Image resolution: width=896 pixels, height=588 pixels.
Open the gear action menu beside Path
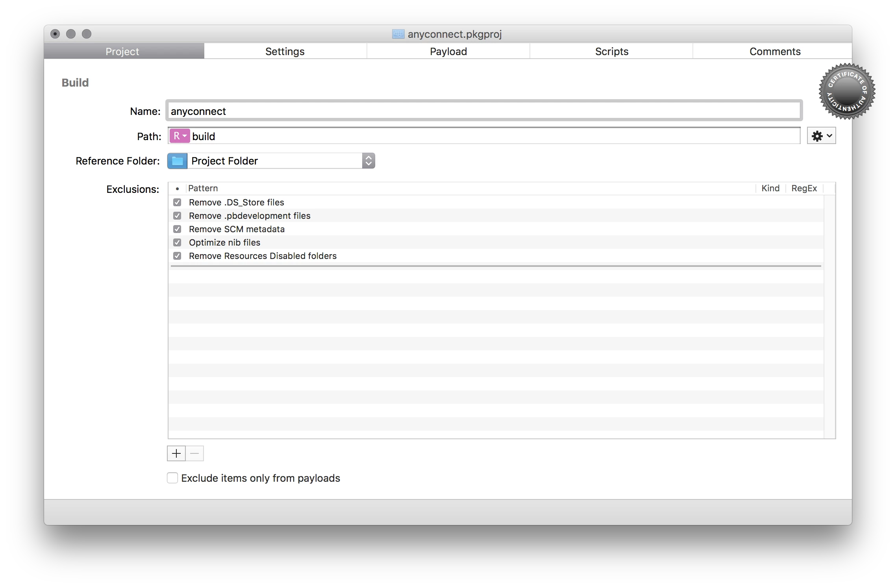click(821, 136)
